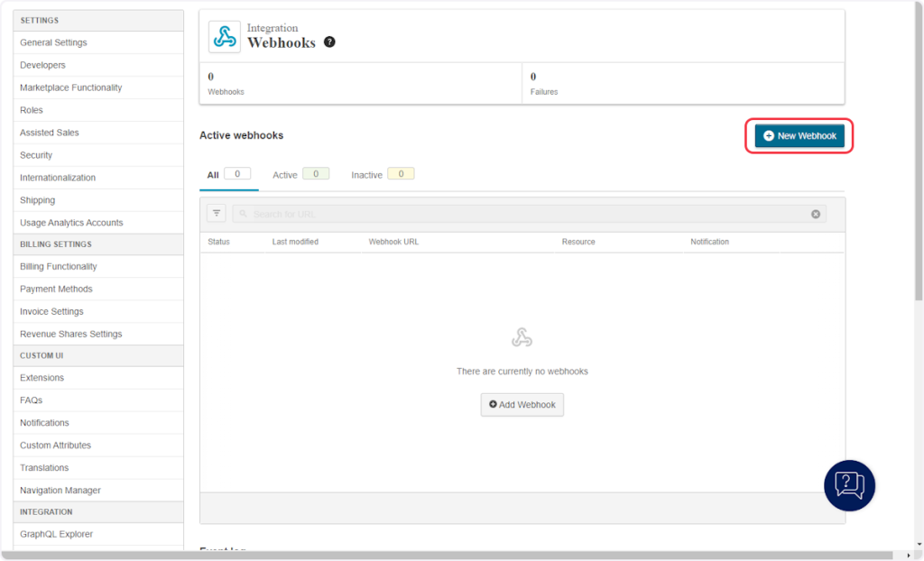924x561 pixels.
Task: Type in the Search for URL field
Action: click(523, 215)
